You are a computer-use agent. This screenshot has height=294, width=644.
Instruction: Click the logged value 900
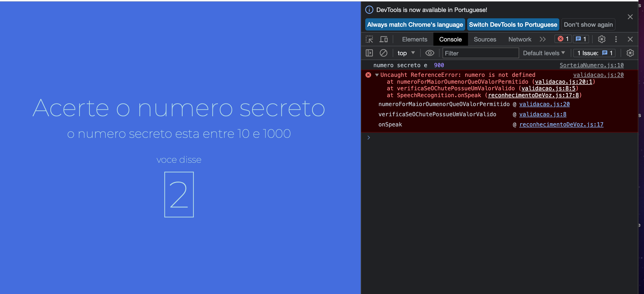coord(439,65)
